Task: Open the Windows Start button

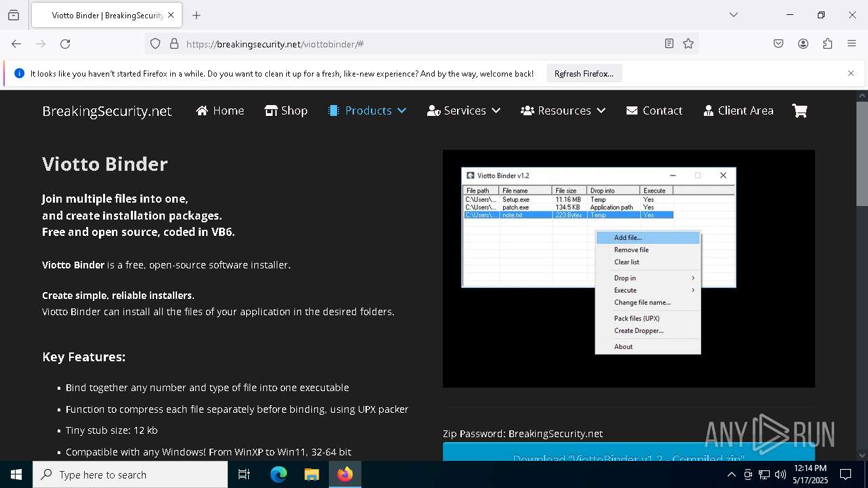Action: click(16, 474)
